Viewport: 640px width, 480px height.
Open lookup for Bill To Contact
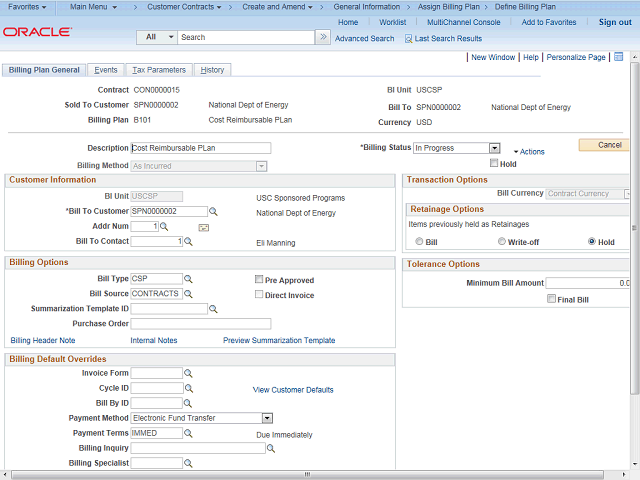click(189, 242)
